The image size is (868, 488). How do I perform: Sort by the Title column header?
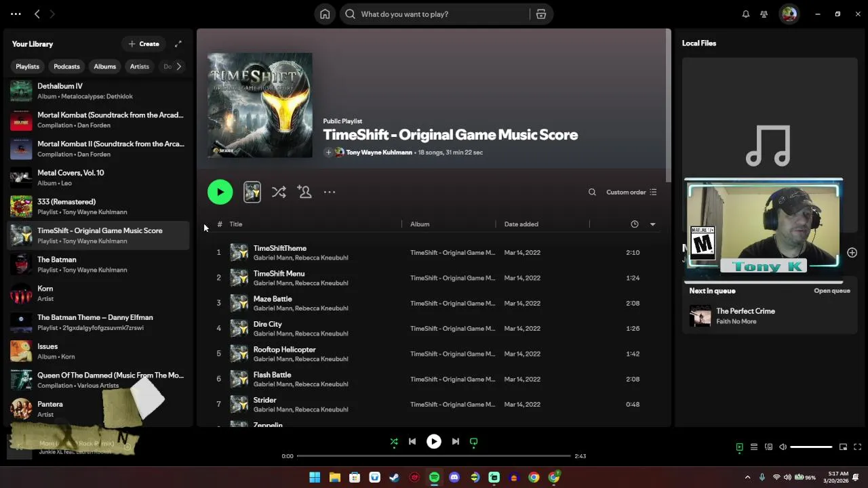tap(235, 224)
